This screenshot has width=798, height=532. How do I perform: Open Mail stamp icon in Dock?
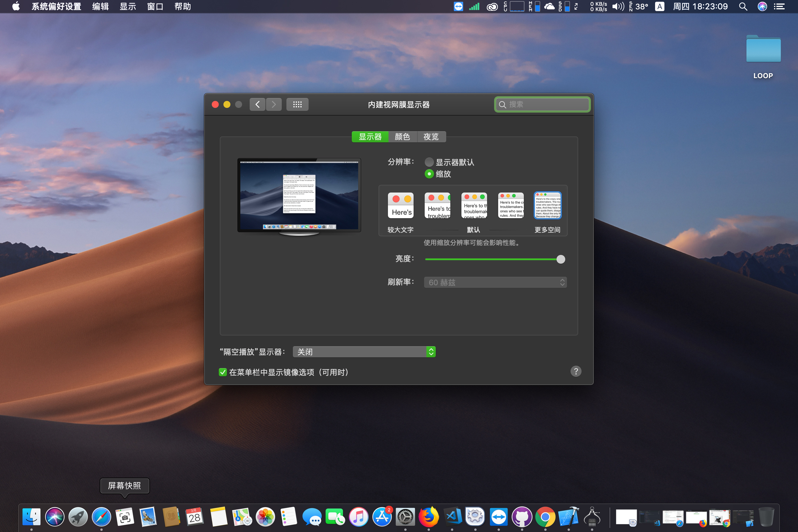pos(148,517)
